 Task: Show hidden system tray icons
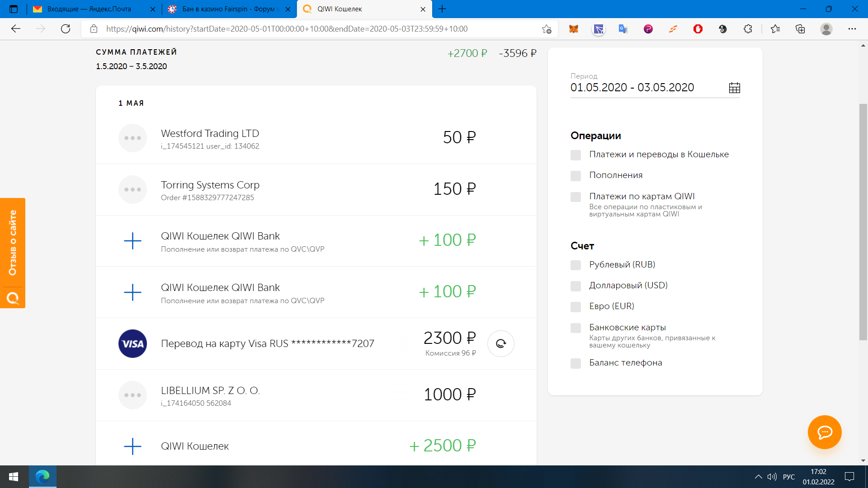tap(758, 477)
